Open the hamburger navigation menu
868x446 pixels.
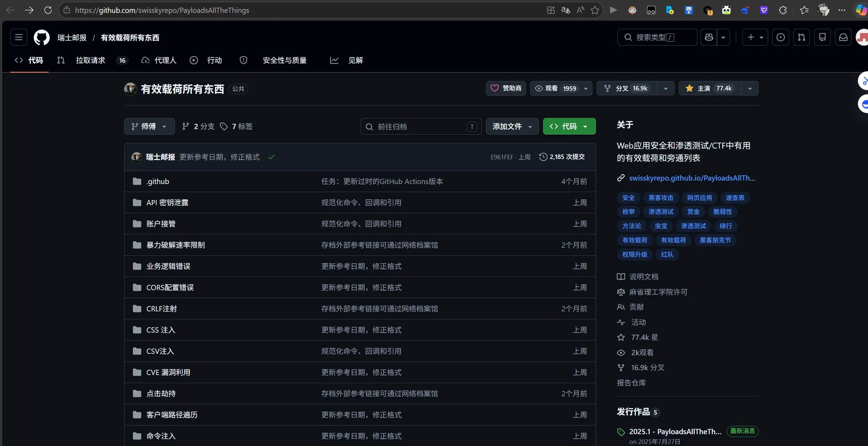coord(19,37)
